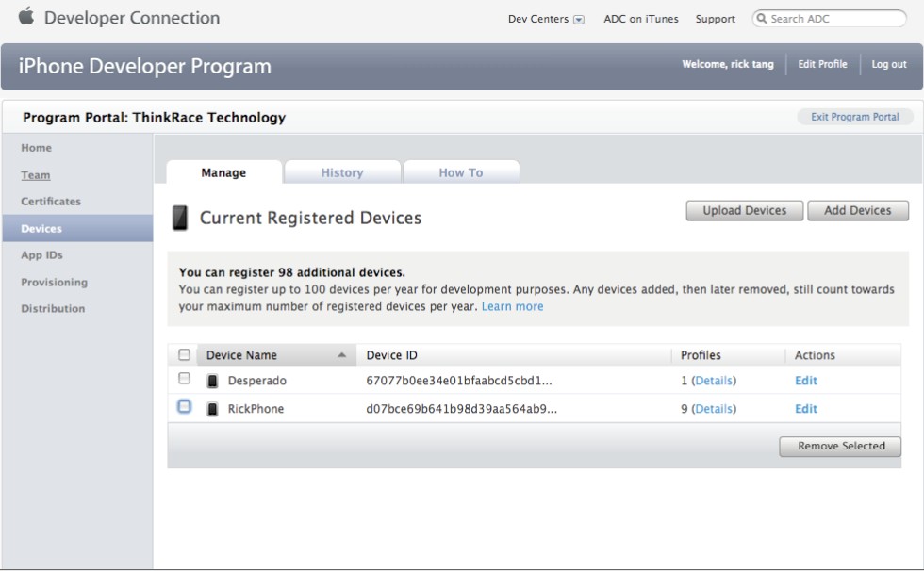924x571 pixels.
Task: Open the Team section
Action: click(36, 175)
